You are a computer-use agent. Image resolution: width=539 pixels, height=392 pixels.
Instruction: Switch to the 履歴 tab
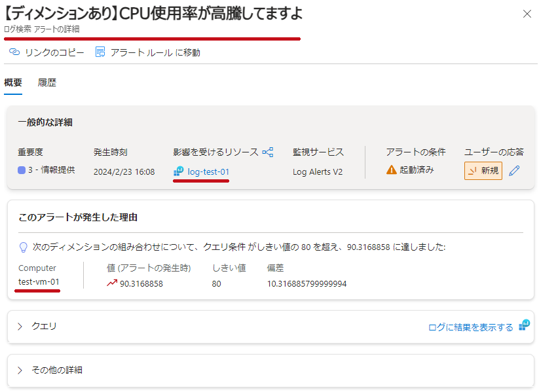[x=47, y=83]
